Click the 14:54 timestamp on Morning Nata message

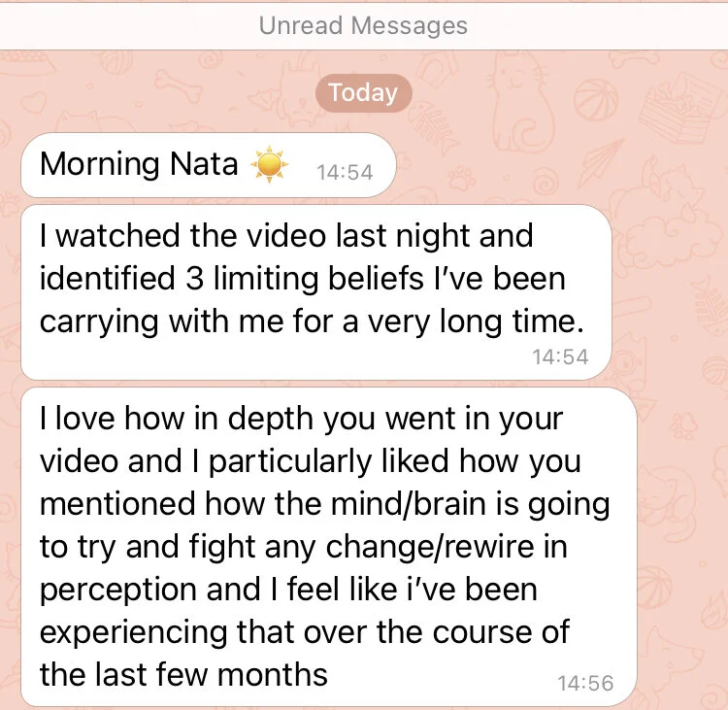[345, 173]
